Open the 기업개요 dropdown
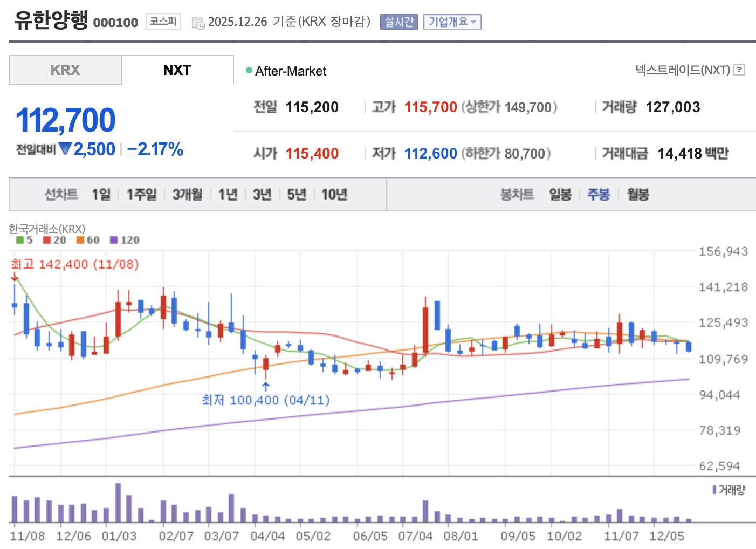This screenshot has width=756, height=549. click(x=452, y=22)
